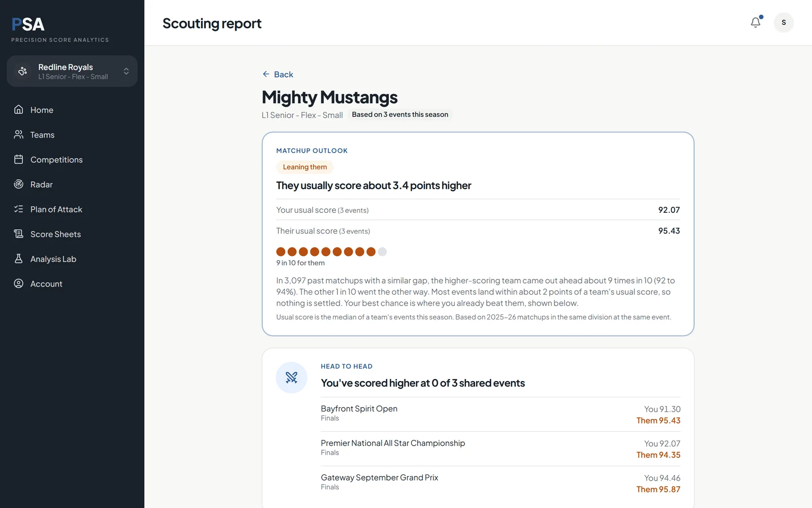Image resolution: width=812 pixels, height=508 pixels.
Task: Select Premier National All Star Championship event name
Action: coord(393,443)
